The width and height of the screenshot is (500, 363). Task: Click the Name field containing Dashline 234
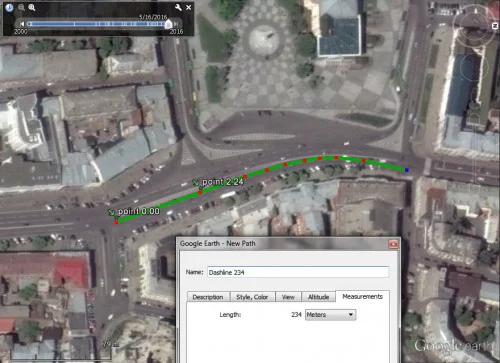(298, 272)
